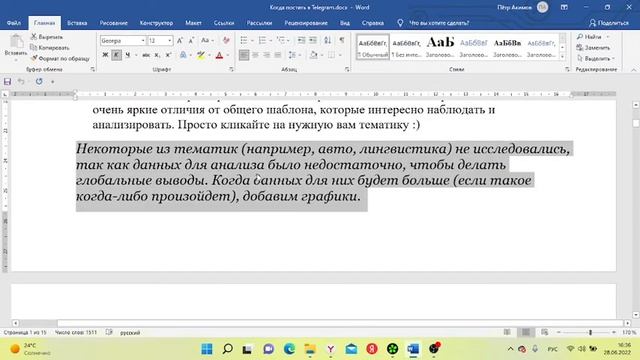Toggle show paragraph marks (¶)

tap(342, 40)
